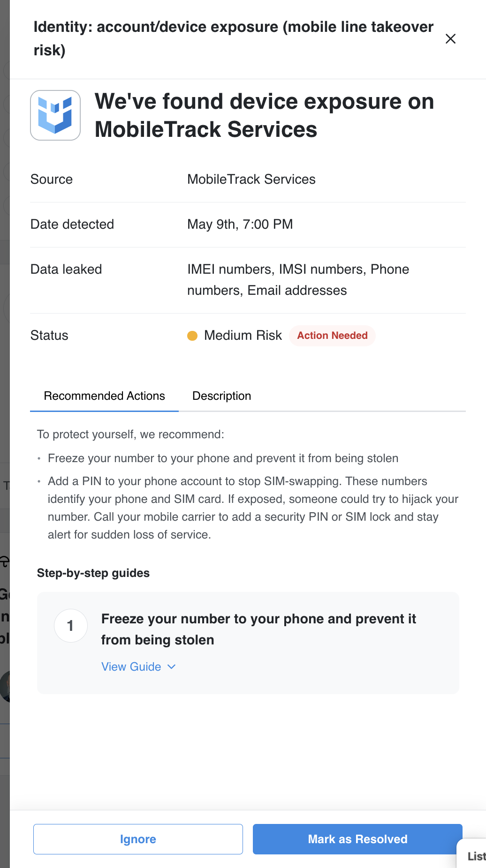Screen dimensions: 486x868
Task: Click the Medium Risk status label
Action: coord(243,336)
